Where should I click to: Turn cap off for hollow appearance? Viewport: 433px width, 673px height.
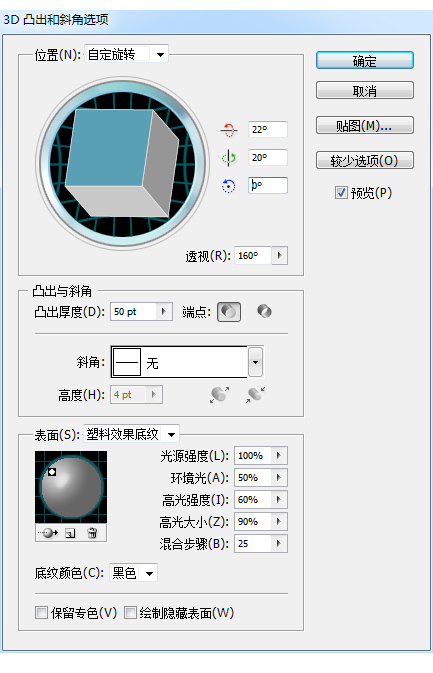tap(264, 311)
